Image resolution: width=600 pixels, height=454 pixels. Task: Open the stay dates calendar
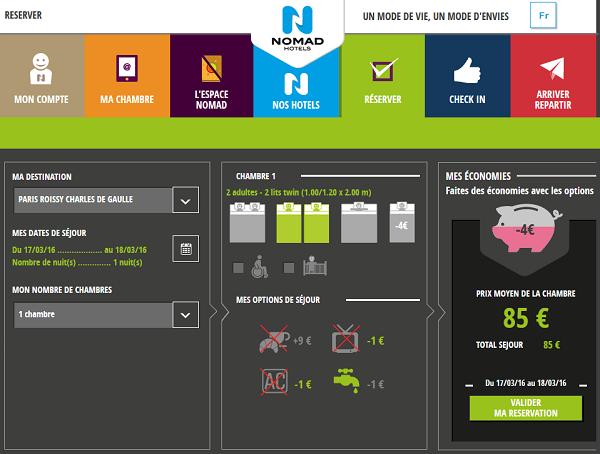click(x=184, y=249)
